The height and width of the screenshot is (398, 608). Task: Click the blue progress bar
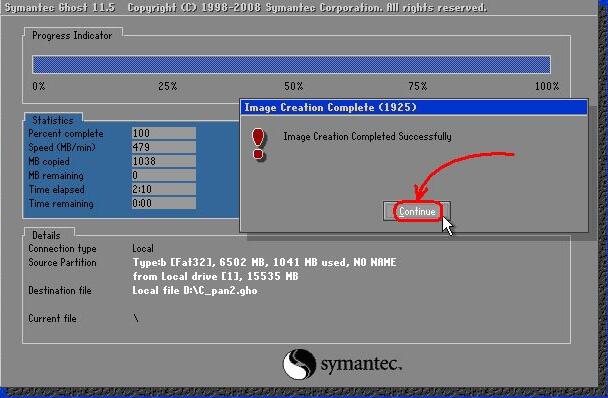(291, 64)
